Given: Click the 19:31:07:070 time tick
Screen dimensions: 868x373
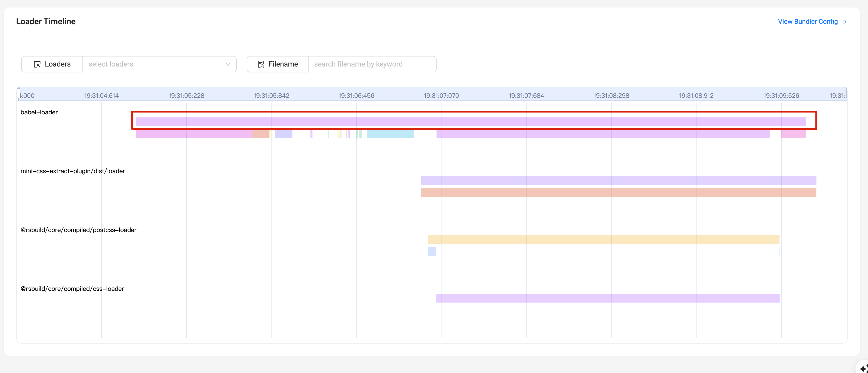Looking at the screenshot, I should 441,96.
